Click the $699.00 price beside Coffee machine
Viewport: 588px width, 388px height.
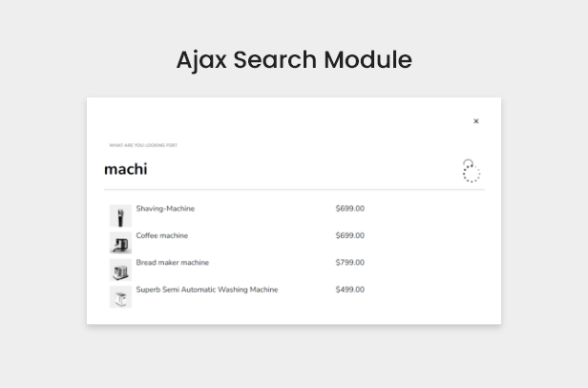[x=350, y=235]
